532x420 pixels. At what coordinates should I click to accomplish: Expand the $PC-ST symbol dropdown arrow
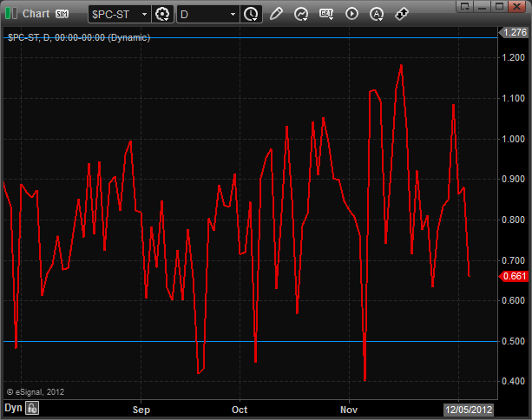[x=144, y=14]
